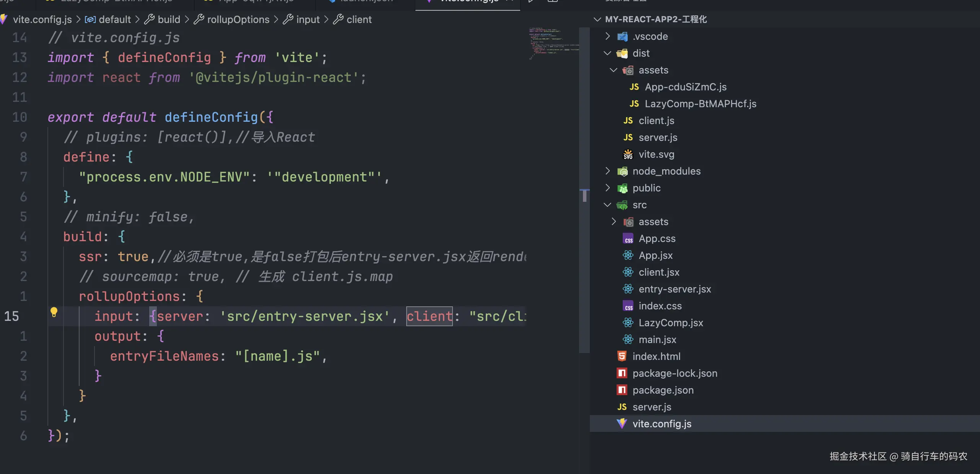The height and width of the screenshot is (474, 980).
Task: Click the React icon beside entry-server.jsx
Action: [628, 289]
